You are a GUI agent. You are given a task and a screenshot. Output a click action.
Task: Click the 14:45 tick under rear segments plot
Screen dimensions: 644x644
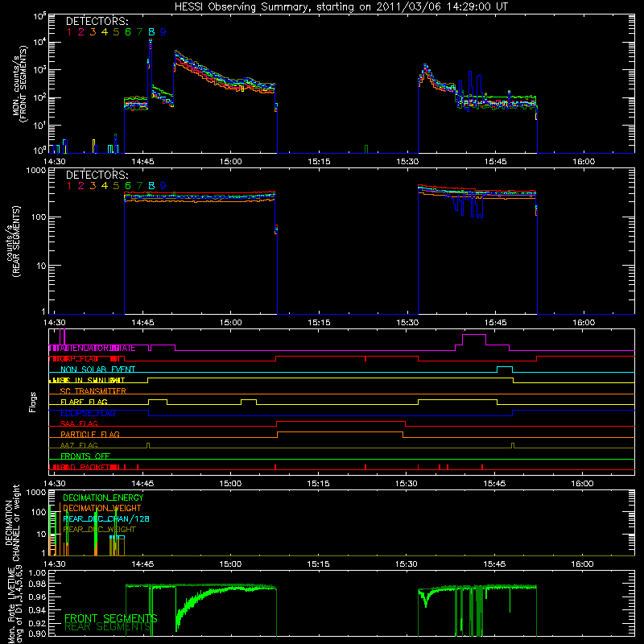tap(142, 323)
